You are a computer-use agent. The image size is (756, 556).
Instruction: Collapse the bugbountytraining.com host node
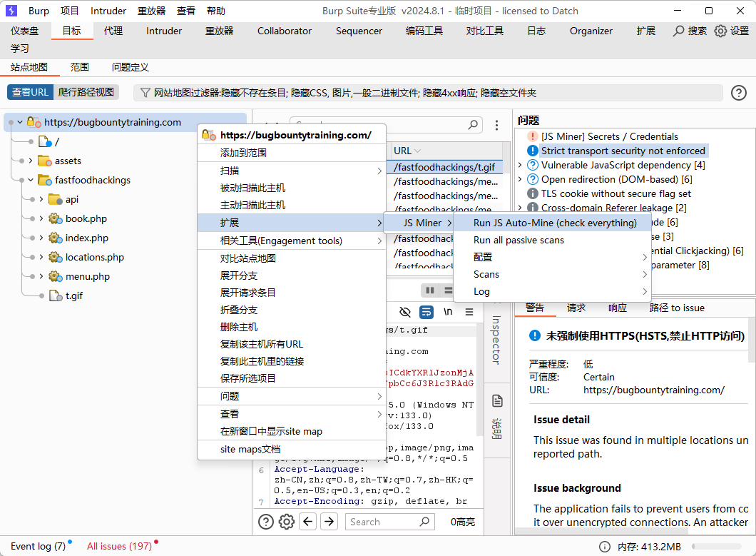click(x=20, y=122)
